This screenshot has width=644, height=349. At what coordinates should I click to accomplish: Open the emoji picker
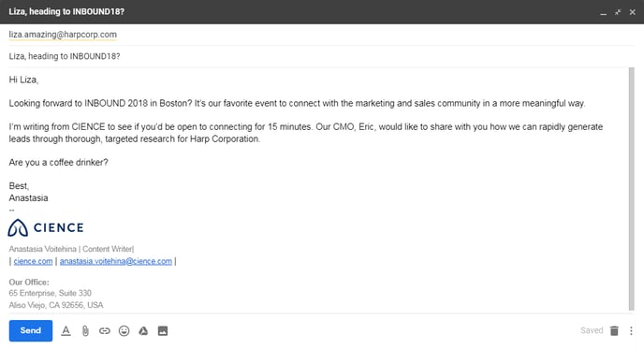[124, 330]
